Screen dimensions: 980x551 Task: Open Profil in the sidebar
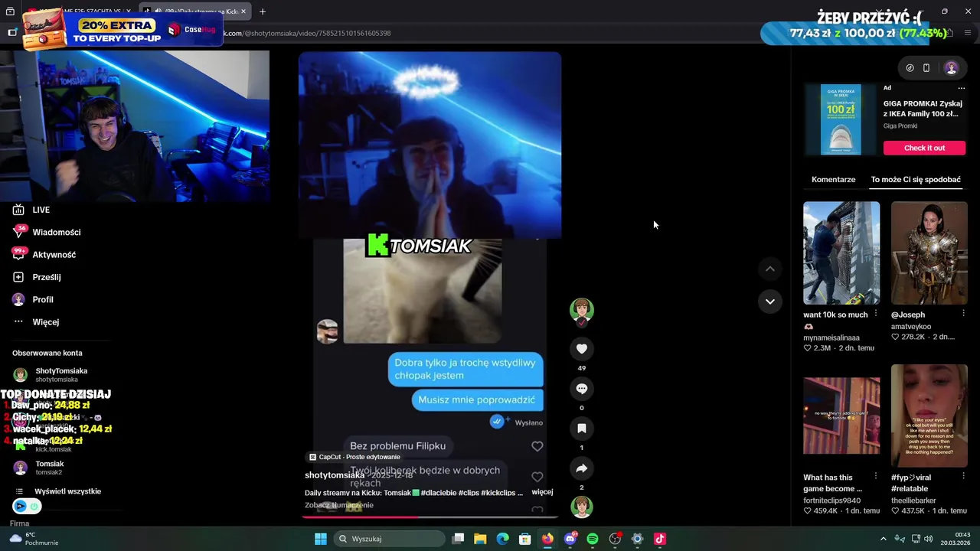click(x=33, y=299)
